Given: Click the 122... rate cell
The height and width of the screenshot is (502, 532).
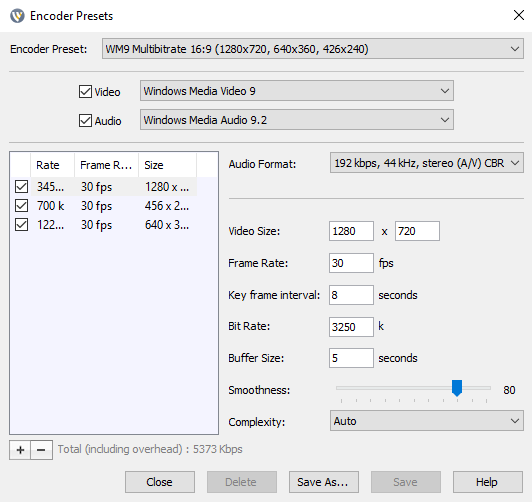Looking at the screenshot, I should [52, 225].
